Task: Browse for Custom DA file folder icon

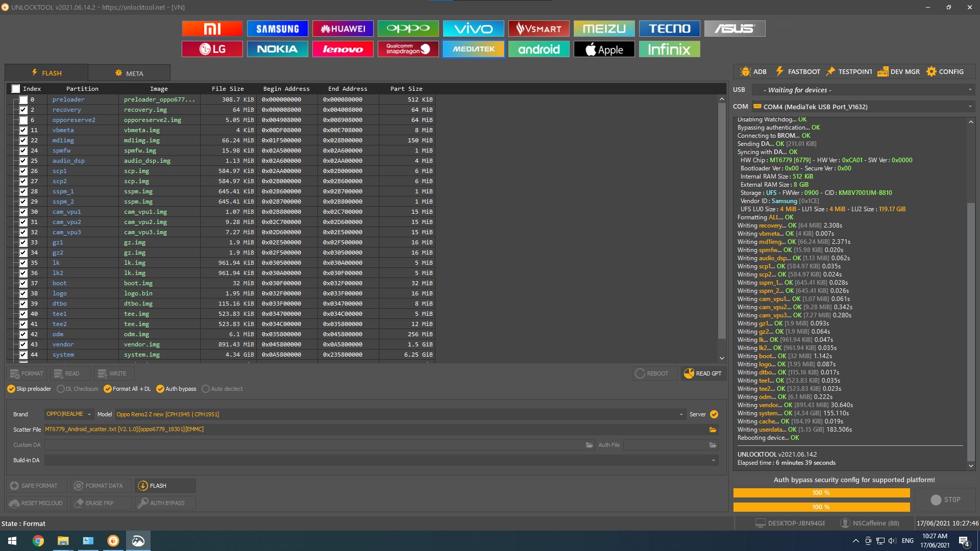Action: (x=590, y=445)
